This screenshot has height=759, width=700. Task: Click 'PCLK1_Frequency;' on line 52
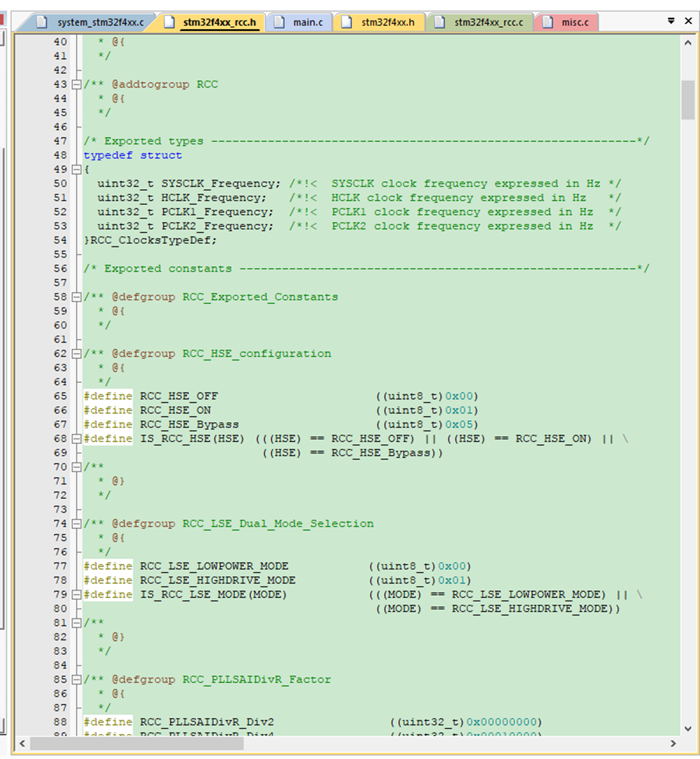pos(217,212)
